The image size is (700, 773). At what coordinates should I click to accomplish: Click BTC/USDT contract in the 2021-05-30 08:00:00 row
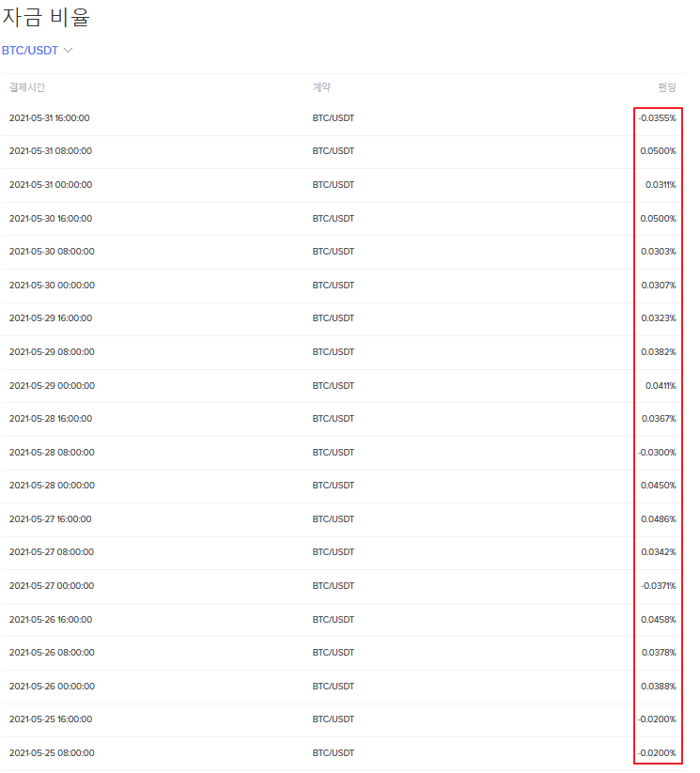coord(333,252)
